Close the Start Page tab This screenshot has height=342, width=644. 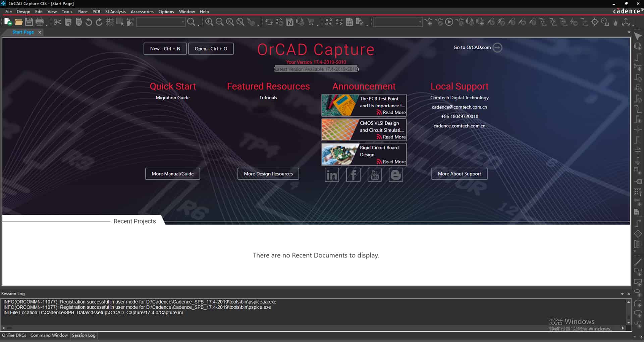click(x=40, y=32)
